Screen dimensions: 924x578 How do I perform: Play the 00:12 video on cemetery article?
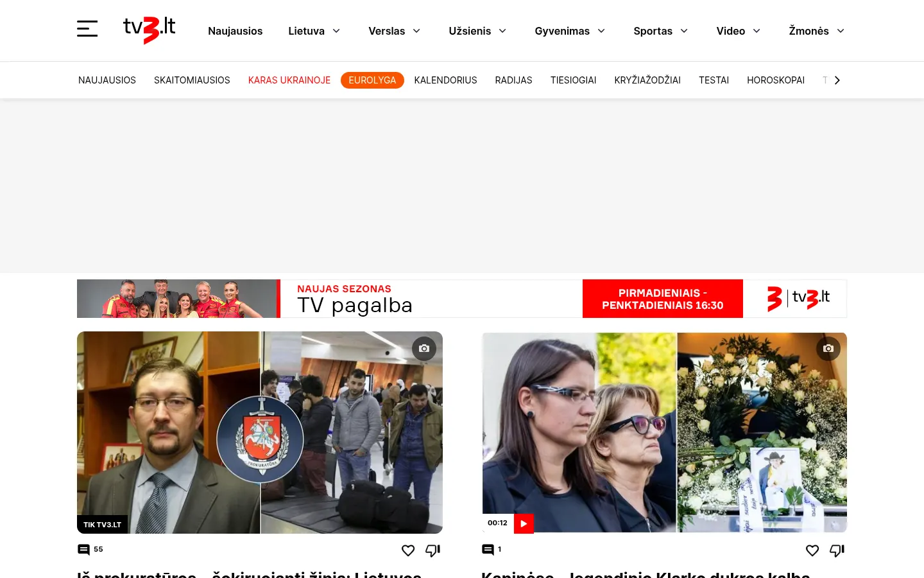point(524,523)
